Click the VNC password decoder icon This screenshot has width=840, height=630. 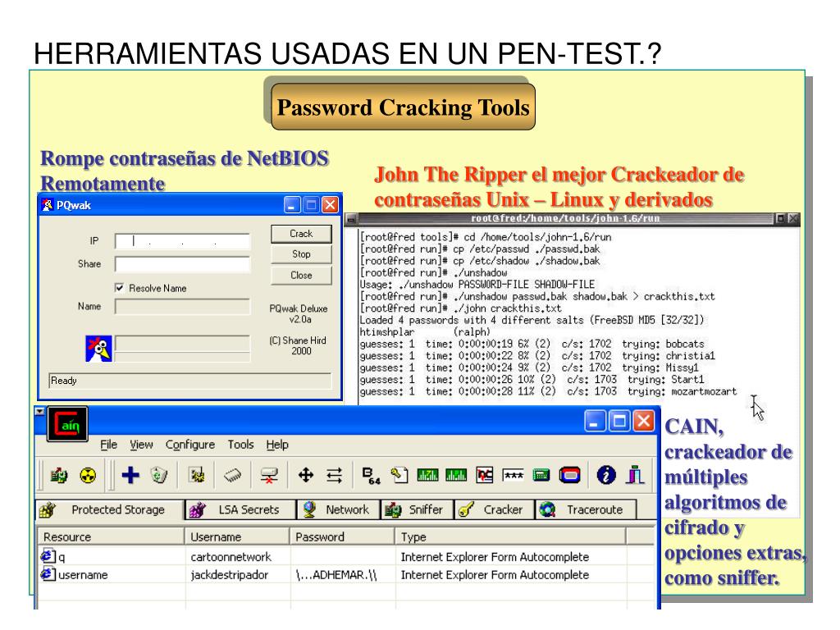click(484, 475)
